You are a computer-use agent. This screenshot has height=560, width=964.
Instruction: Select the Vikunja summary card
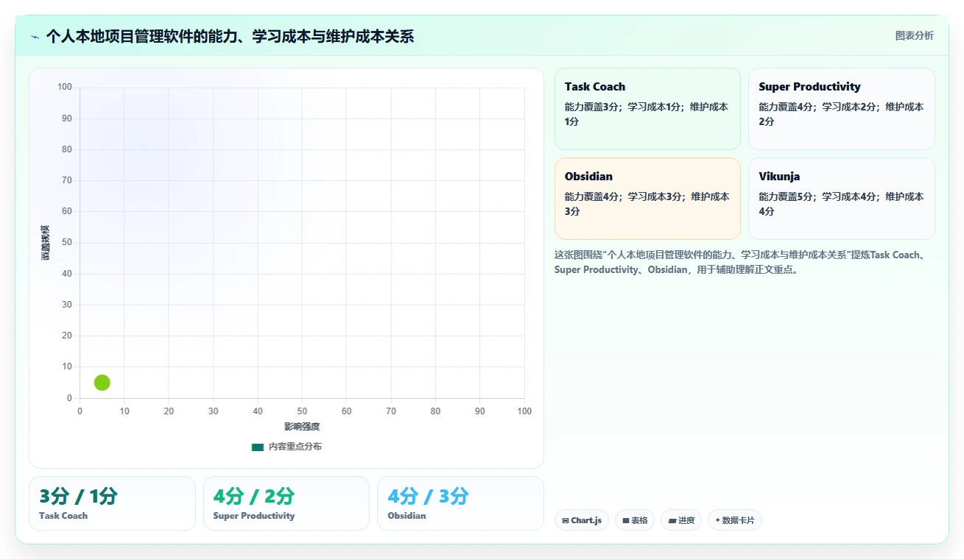point(841,199)
